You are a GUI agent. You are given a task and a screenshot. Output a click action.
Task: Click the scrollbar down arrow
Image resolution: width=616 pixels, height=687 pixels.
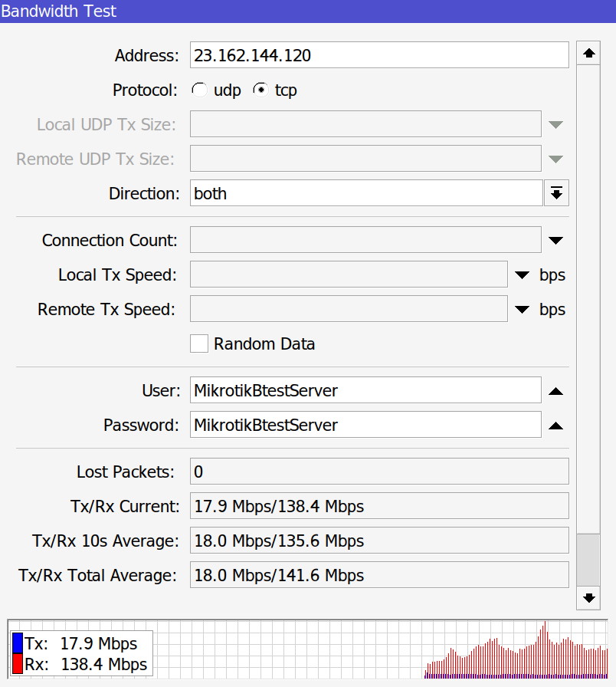588,597
